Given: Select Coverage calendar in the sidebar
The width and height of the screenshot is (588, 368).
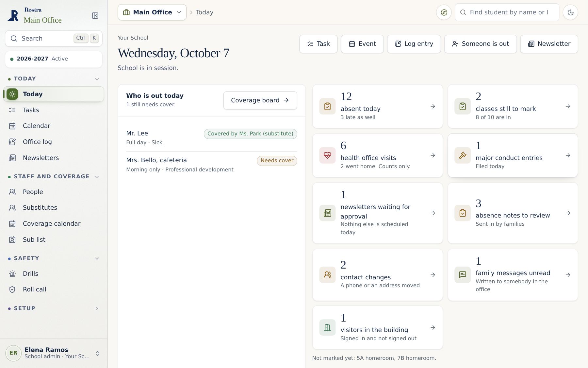Looking at the screenshot, I should [54, 224].
